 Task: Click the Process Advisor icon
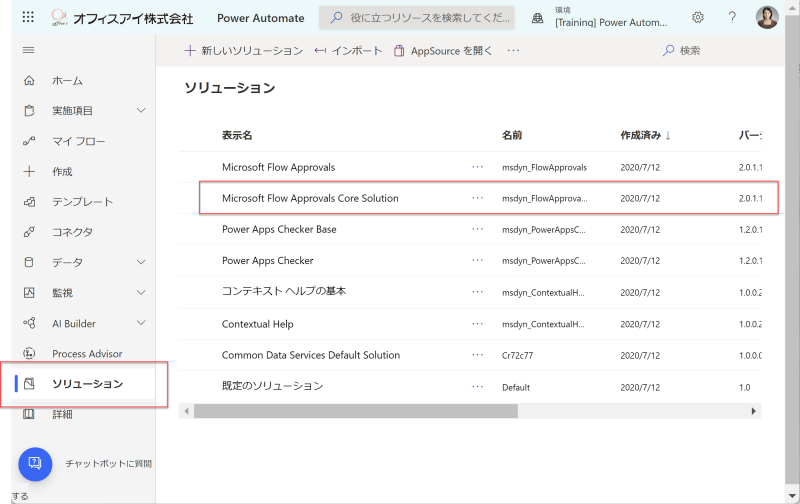coord(29,354)
